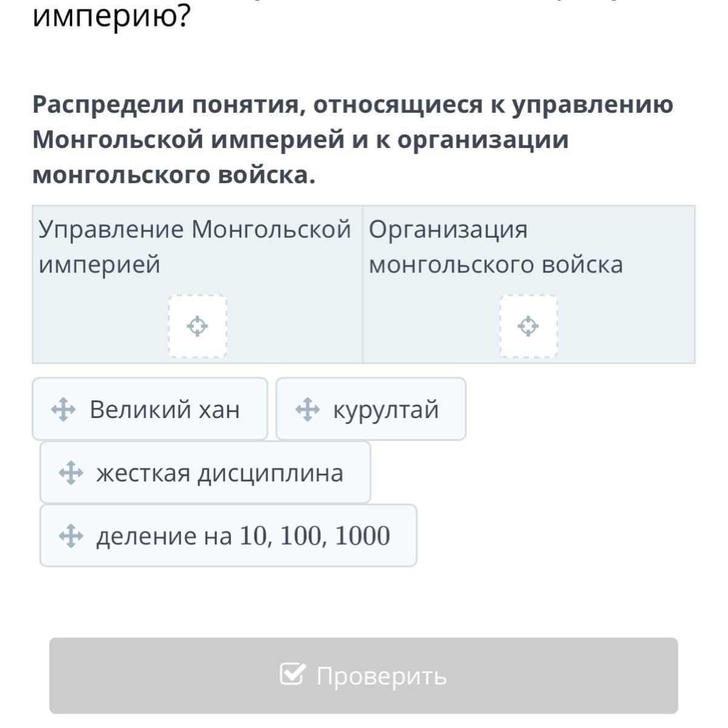The height and width of the screenshot is (728, 728).
Task: Select the курултай card label
Action: [386, 409]
